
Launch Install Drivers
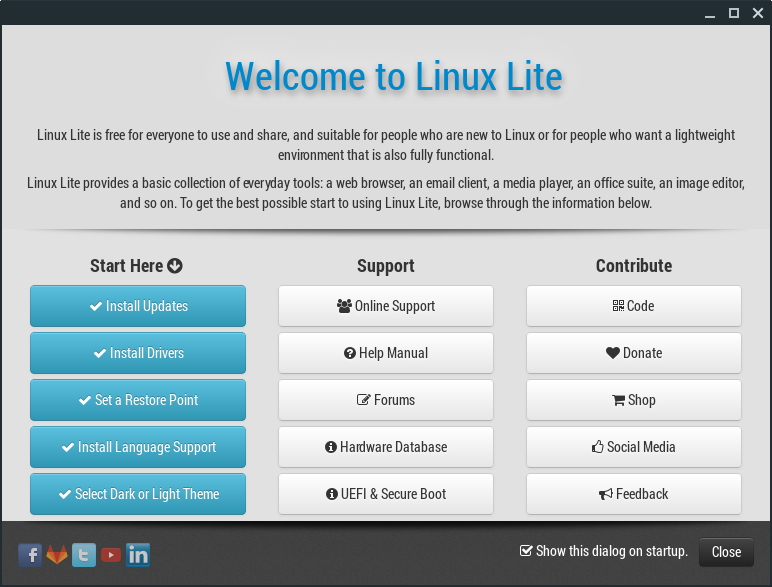pyautogui.click(x=138, y=353)
